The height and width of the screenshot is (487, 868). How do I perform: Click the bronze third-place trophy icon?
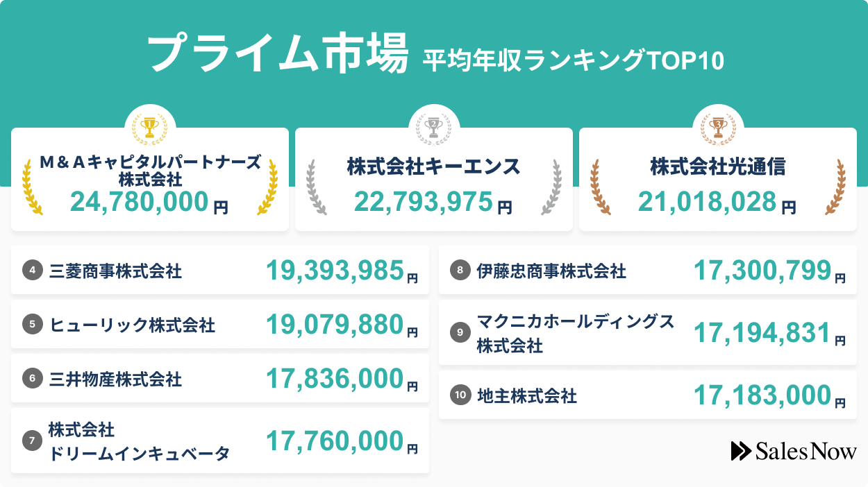[x=718, y=126]
